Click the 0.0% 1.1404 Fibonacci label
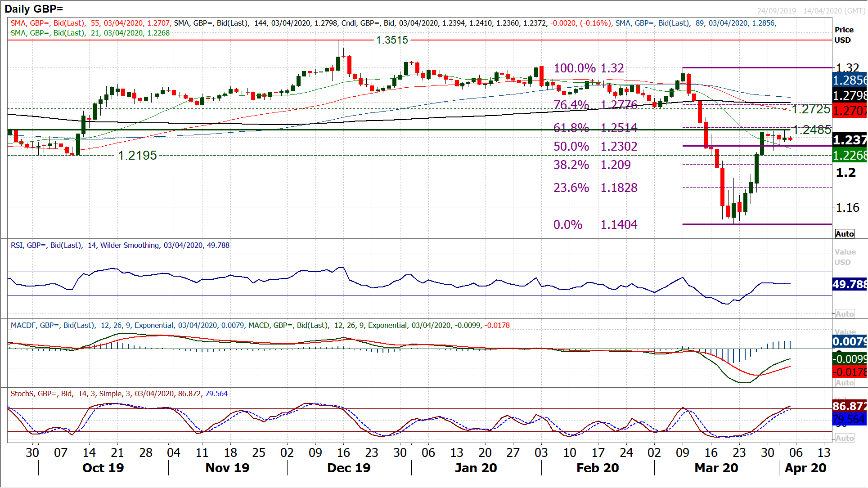This screenshot has width=868, height=488. tap(595, 225)
